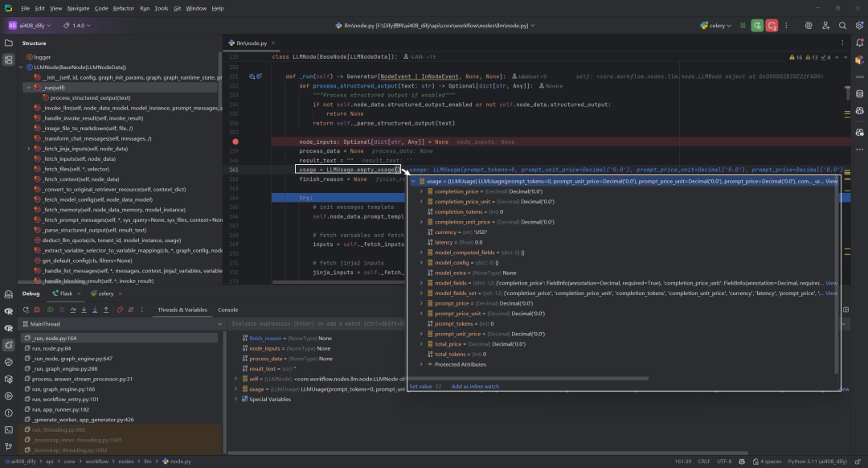This screenshot has height=468, width=868.
Task: Open the Refactor menu
Action: click(x=124, y=8)
